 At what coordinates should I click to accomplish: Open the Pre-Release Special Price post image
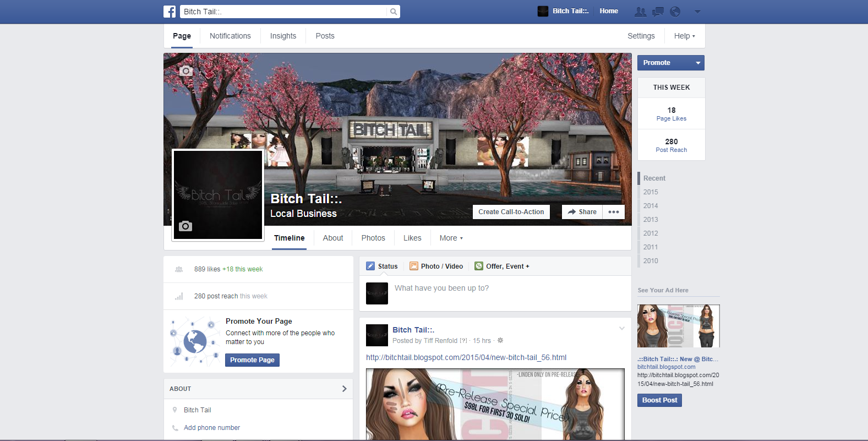pyautogui.click(x=495, y=405)
